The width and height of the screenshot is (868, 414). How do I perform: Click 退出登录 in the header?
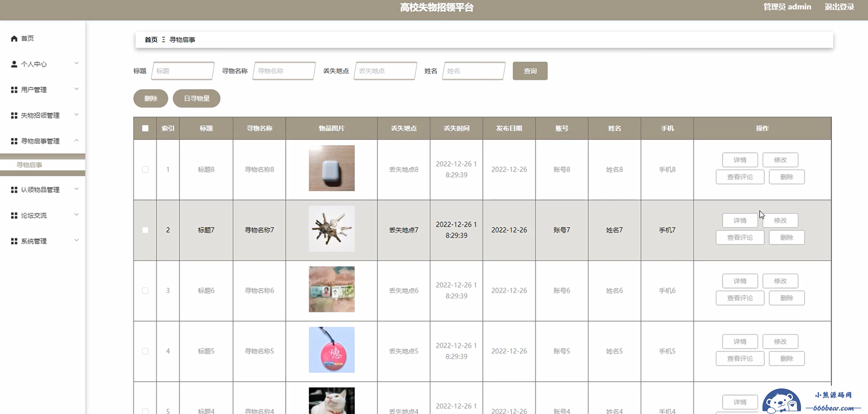[839, 7]
